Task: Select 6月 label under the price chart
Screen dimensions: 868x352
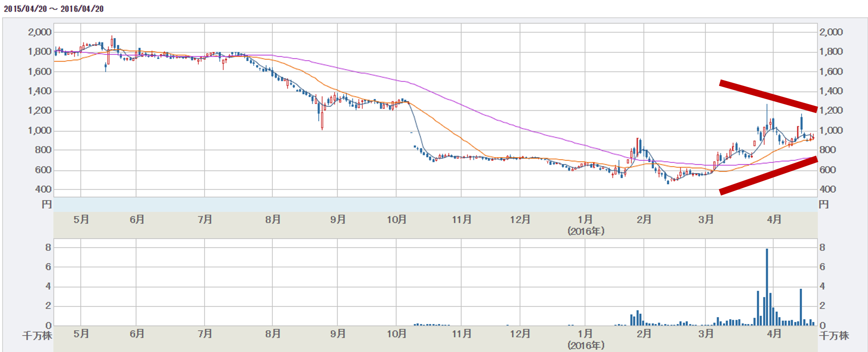Action: [x=137, y=219]
